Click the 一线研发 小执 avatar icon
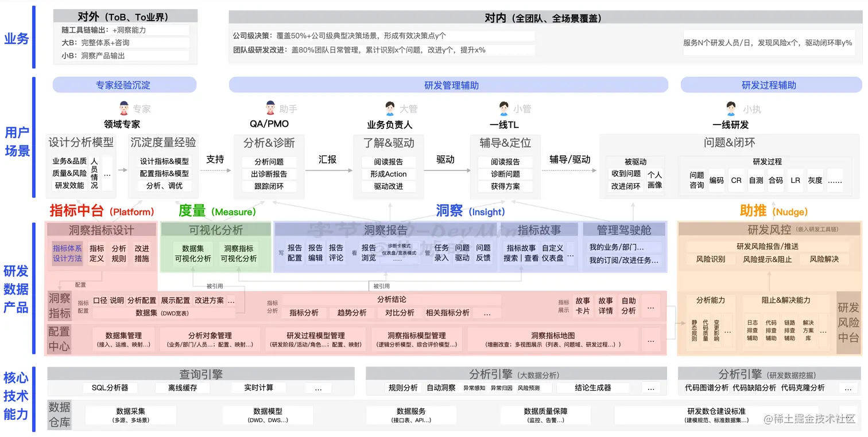 click(731, 108)
